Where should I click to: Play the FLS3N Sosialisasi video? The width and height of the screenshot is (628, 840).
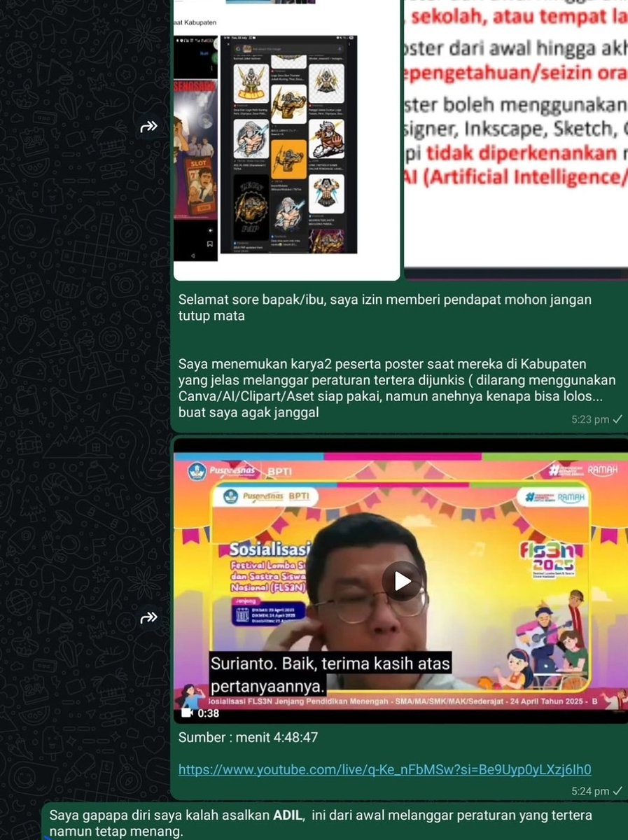(x=402, y=581)
